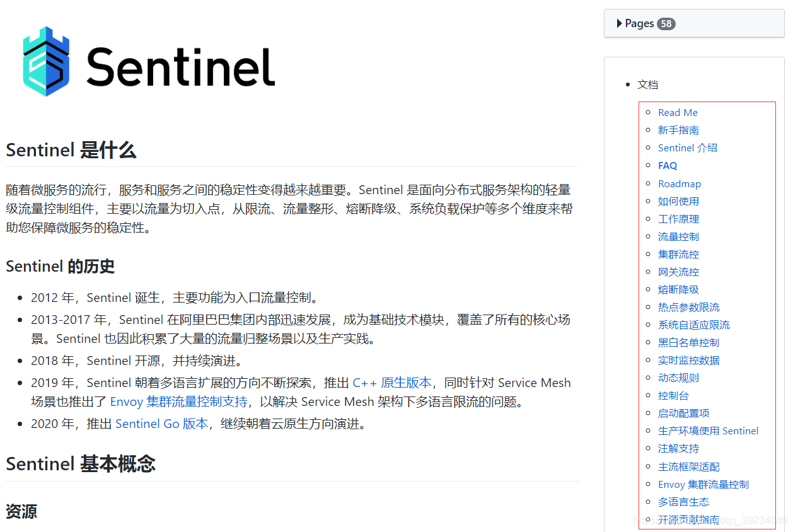Open the 动态规则 page
Viewport: 793px width, 532px height.
coord(678,378)
